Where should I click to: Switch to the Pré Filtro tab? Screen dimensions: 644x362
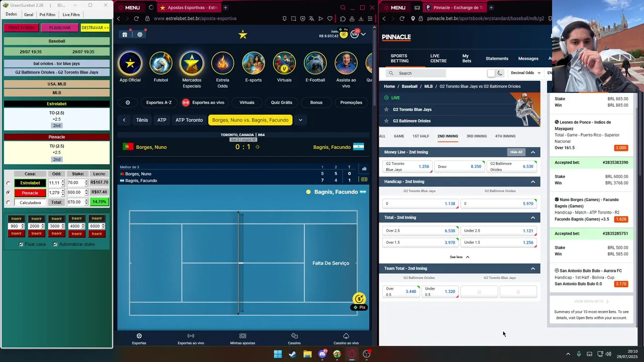[x=47, y=15]
